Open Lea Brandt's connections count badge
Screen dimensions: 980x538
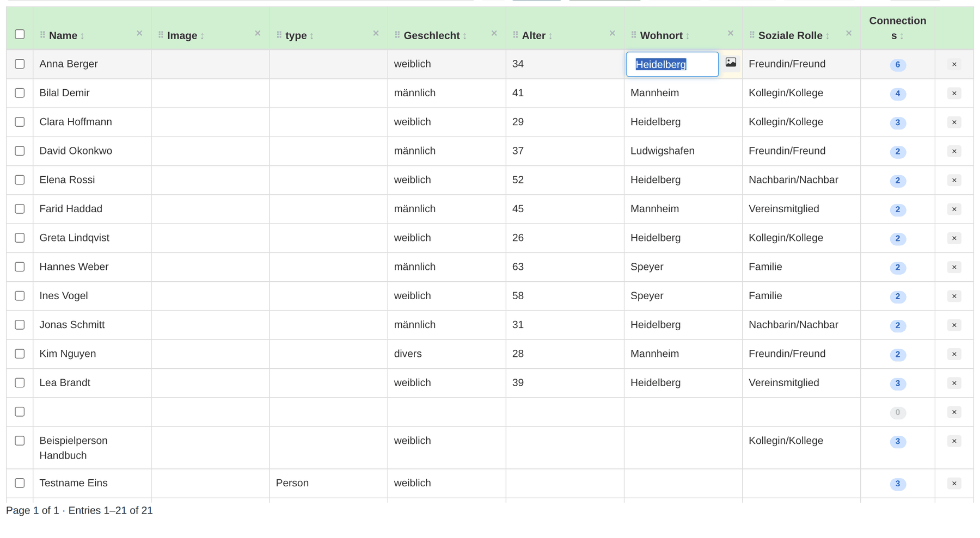coord(898,384)
